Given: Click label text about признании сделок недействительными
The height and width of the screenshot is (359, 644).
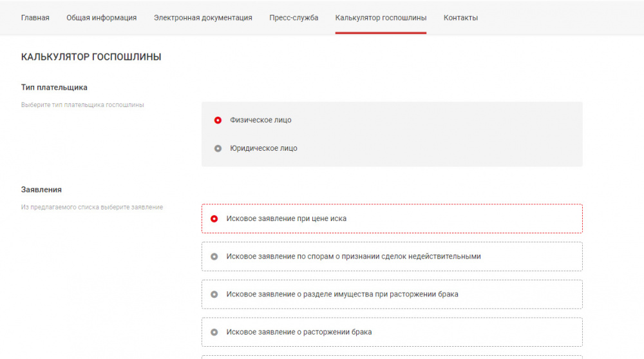Looking at the screenshot, I should 354,257.
